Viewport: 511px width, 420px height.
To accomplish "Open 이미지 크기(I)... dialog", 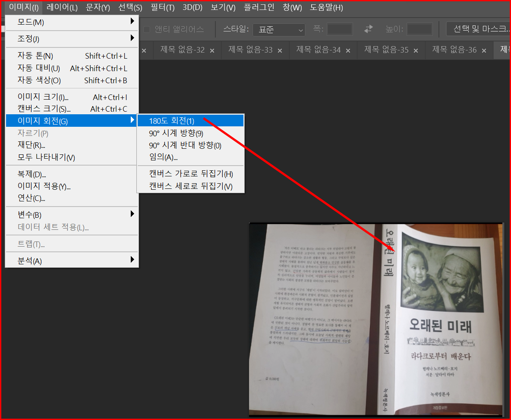I will coord(72,97).
